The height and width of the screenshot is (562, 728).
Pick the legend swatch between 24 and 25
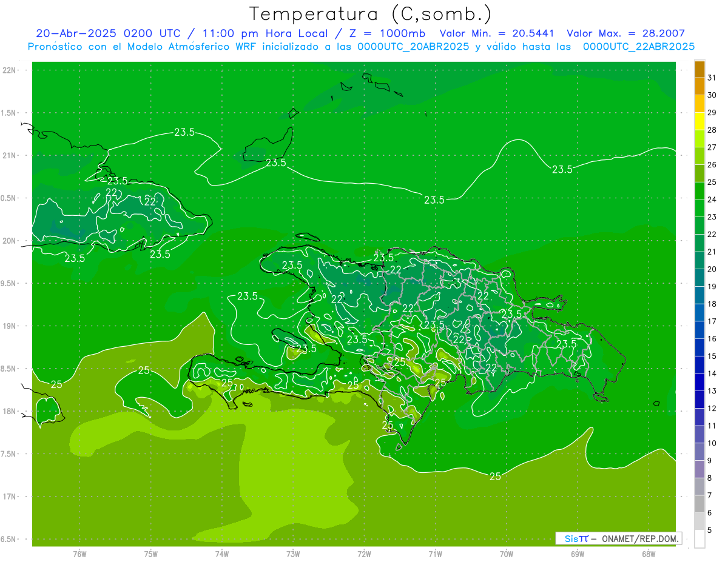[699, 191]
